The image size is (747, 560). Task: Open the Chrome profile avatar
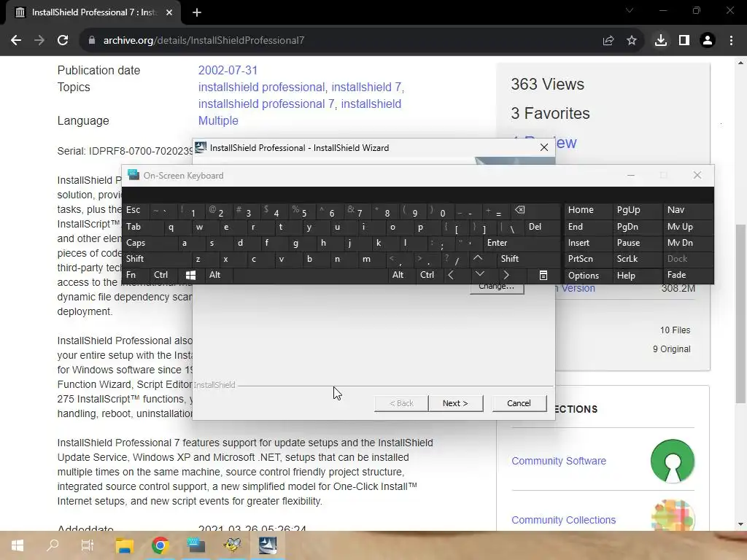(708, 41)
